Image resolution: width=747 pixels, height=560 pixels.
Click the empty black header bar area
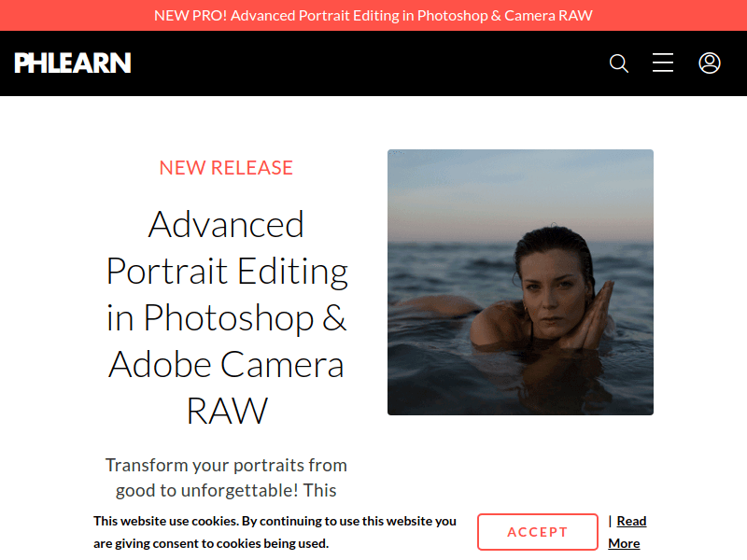click(373, 63)
